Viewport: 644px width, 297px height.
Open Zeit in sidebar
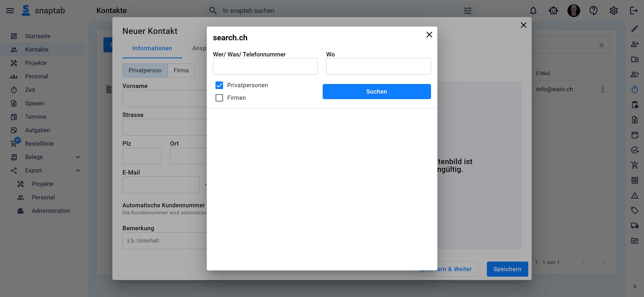tap(43, 90)
